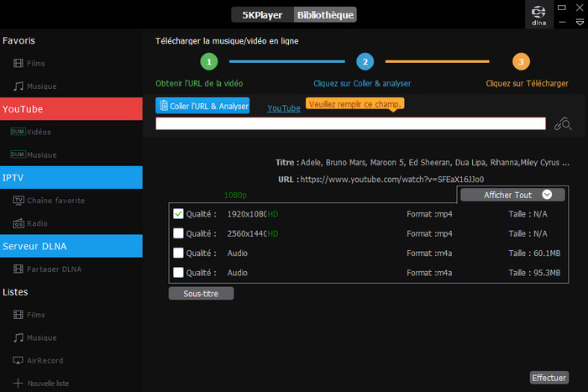
Task: Click the Musique note icon under Favoris
Action: coord(18,86)
